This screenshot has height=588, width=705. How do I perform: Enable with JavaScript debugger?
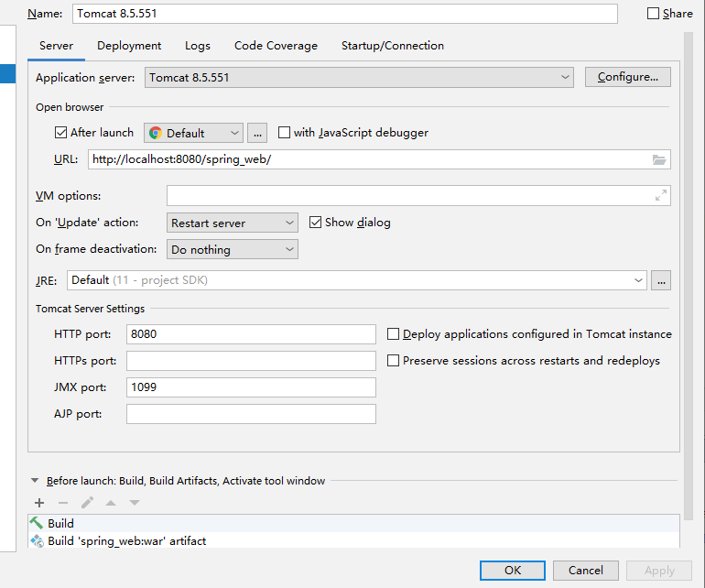tap(284, 133)
